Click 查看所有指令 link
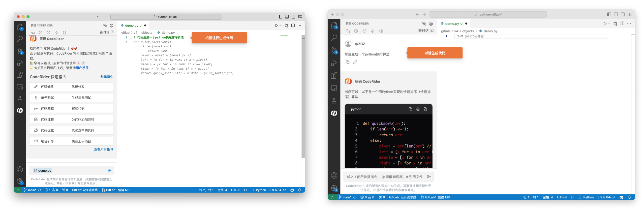Image resolution: width=644 pixels, height=214 pixels. (x=103, y=150)
